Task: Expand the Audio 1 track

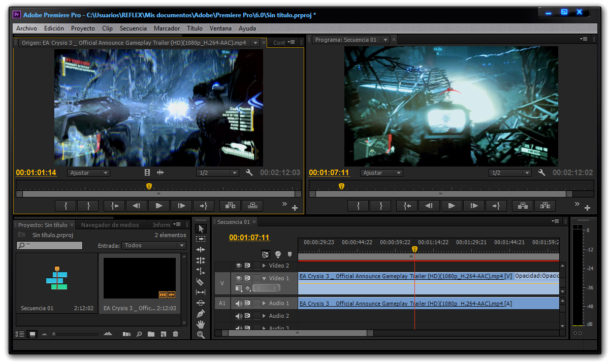Action: coord(264,303)
